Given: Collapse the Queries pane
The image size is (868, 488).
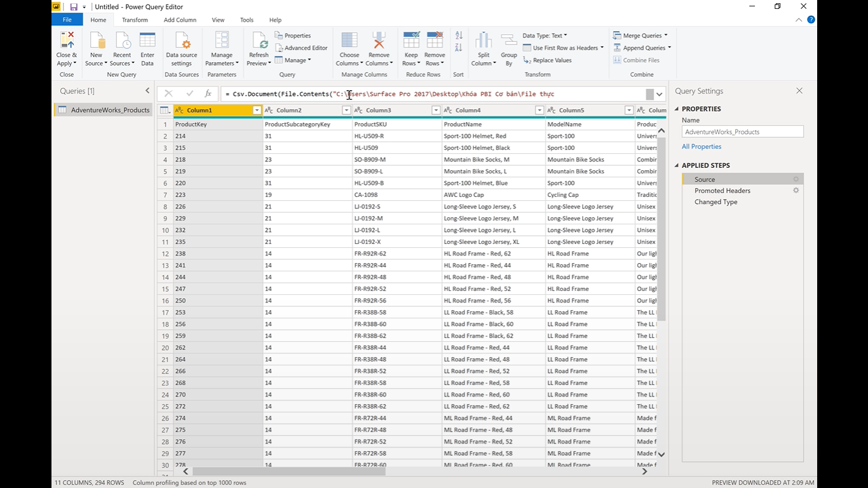Looking at the screenshot, I should pos(147,91).
